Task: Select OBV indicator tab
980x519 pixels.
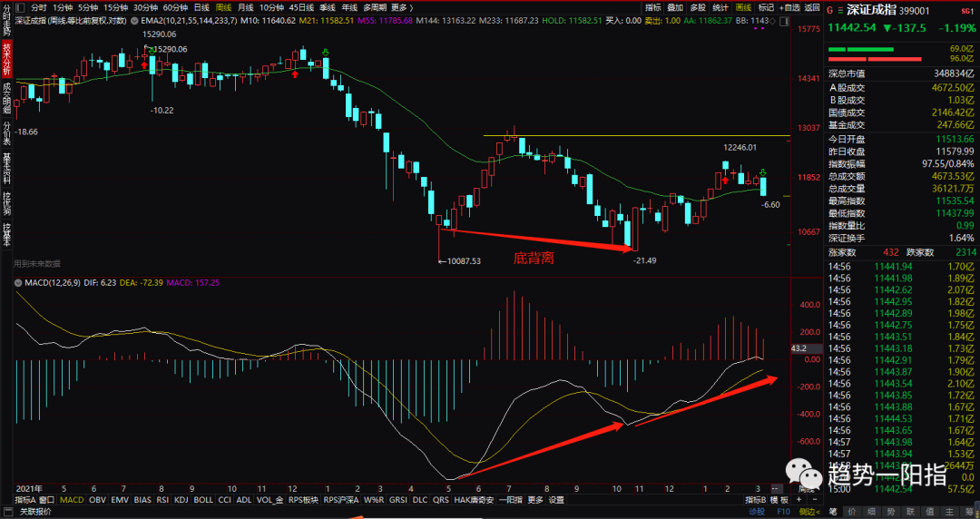Action: point(97,500)
